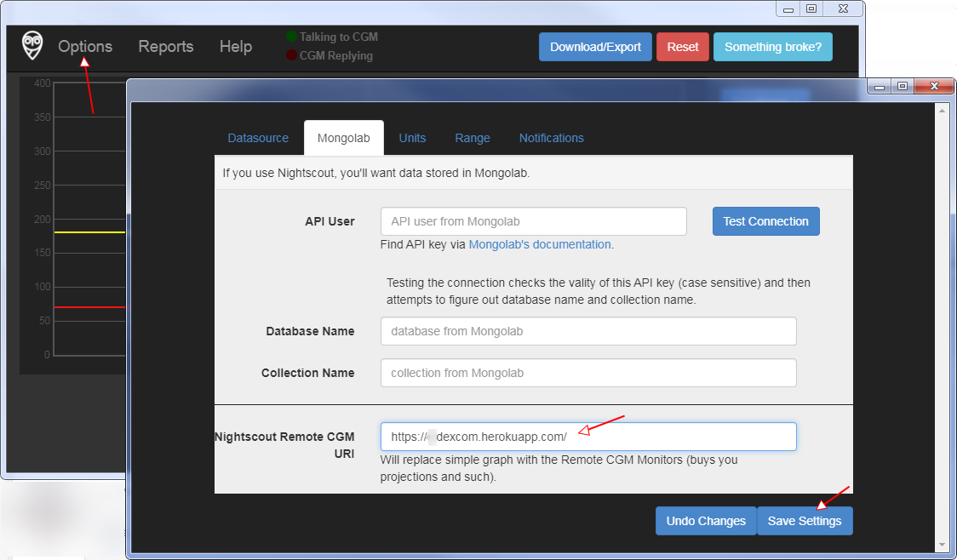Viewport: 957px width, 560px height.
Task: Close the settings dialog window
Action: click(x=934, y=87)
